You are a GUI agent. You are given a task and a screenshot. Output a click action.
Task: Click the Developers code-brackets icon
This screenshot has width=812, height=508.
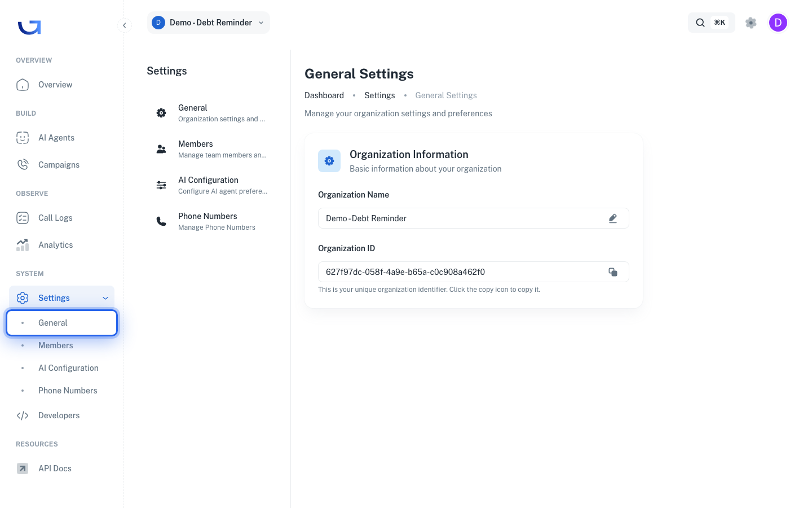pyautogui.click(x=23, y=415)
